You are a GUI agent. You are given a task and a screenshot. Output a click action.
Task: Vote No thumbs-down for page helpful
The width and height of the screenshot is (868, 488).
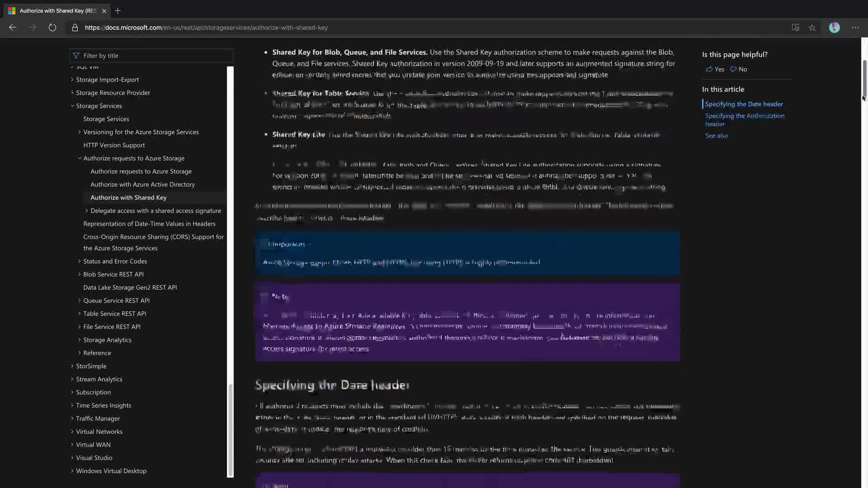(x=739, y=69)
